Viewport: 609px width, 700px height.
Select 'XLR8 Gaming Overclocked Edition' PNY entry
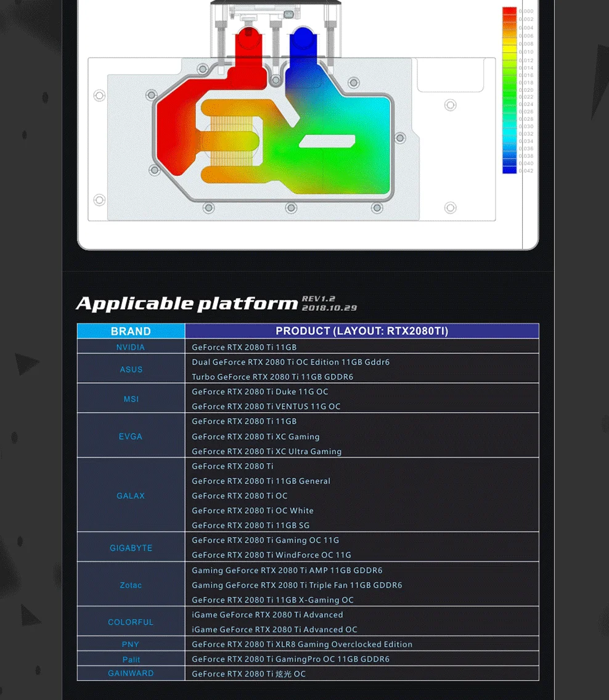(302, 644)
